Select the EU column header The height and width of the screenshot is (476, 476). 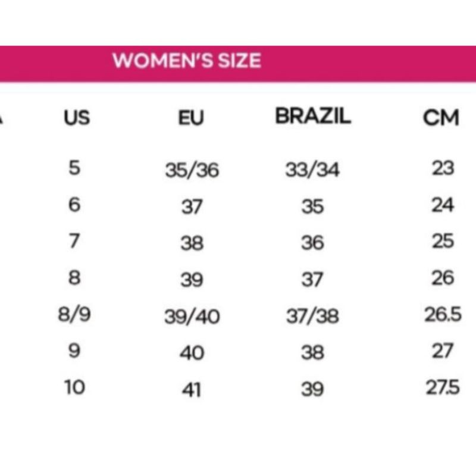coord(191,118)
